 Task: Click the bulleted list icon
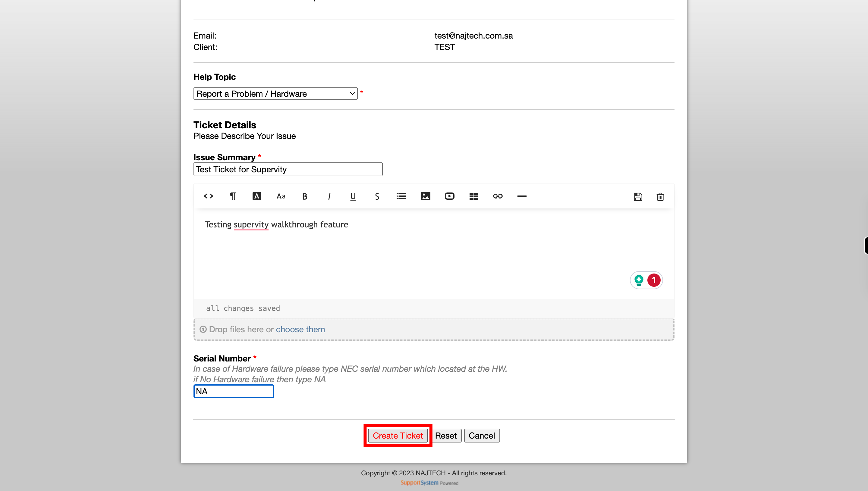pyautogui.click(x=401, y=196)
